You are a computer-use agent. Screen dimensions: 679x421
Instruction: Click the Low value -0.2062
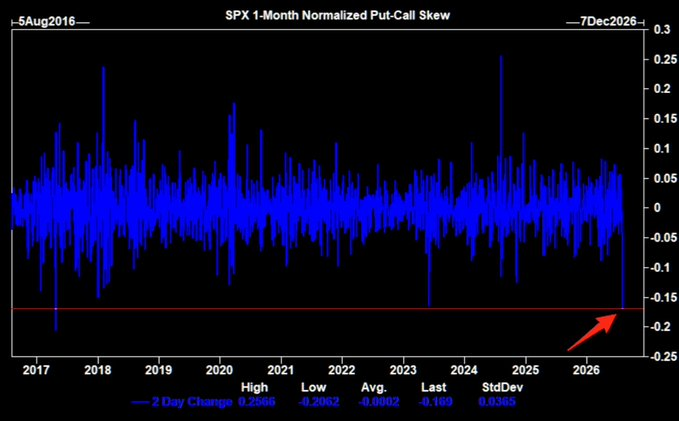point(318,402)
